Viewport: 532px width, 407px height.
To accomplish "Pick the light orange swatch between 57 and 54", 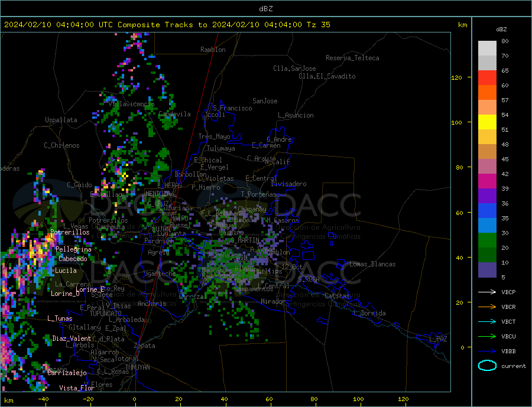I will 487,107.
